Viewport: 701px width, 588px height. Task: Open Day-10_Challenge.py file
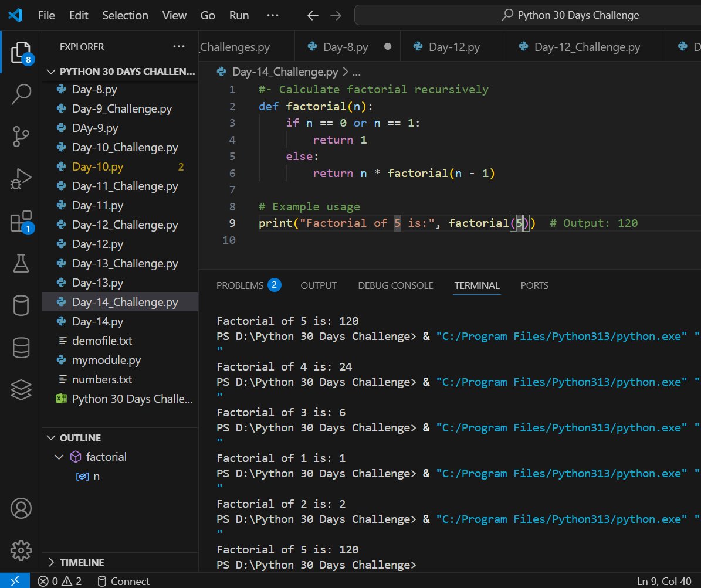click(121, 148)
